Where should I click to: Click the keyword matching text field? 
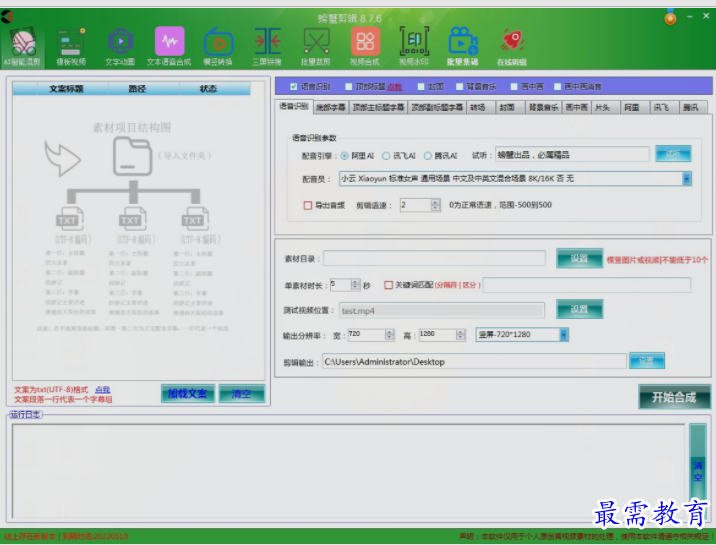[x=587, y=285]
